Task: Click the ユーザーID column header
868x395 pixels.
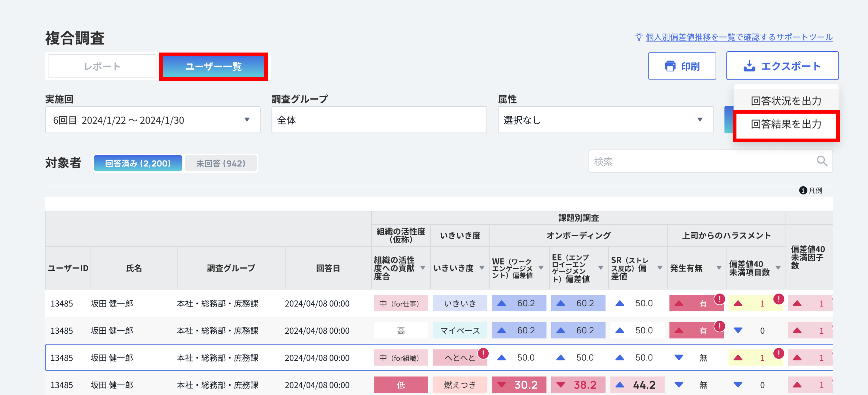Action: [x=68, y=268]
